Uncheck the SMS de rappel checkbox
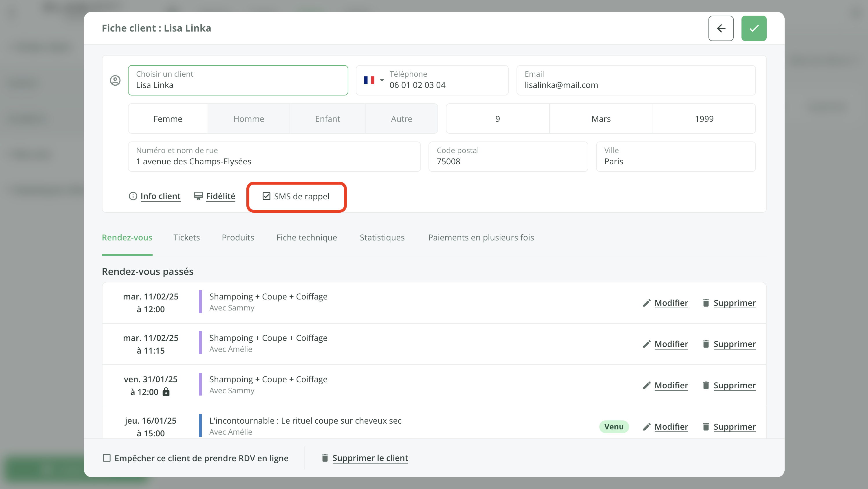868x489 pixels. coord(266,196)
